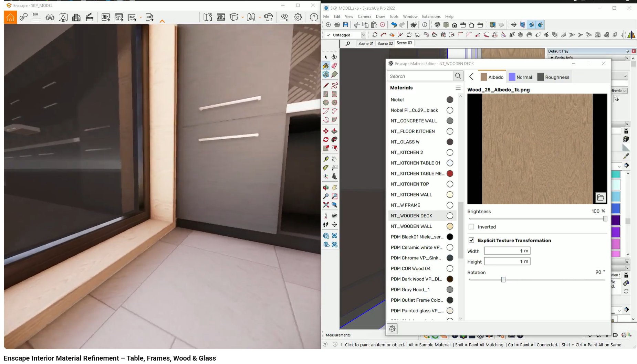This screenshot has height=364, width=637.
Task: Select the Paint Bucket tool
Action: coord(326,65)
